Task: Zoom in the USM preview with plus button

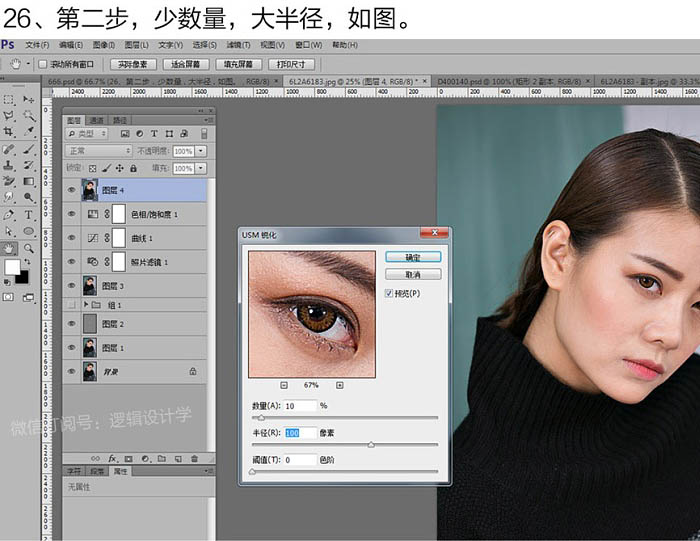Action: [x=340, y=385]
